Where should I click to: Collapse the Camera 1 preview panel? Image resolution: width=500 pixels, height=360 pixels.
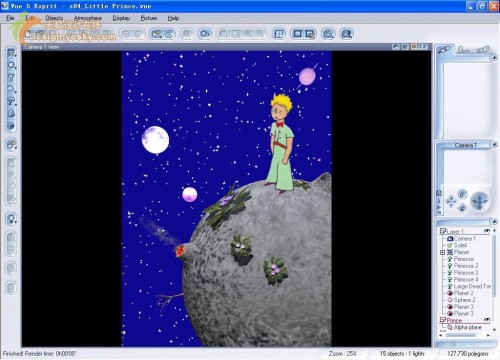point(494,145)
